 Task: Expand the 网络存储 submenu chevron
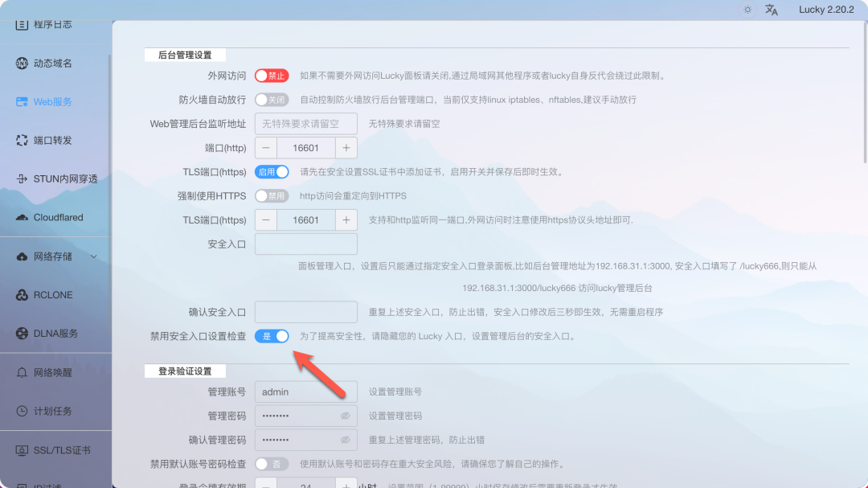point(93,256)
